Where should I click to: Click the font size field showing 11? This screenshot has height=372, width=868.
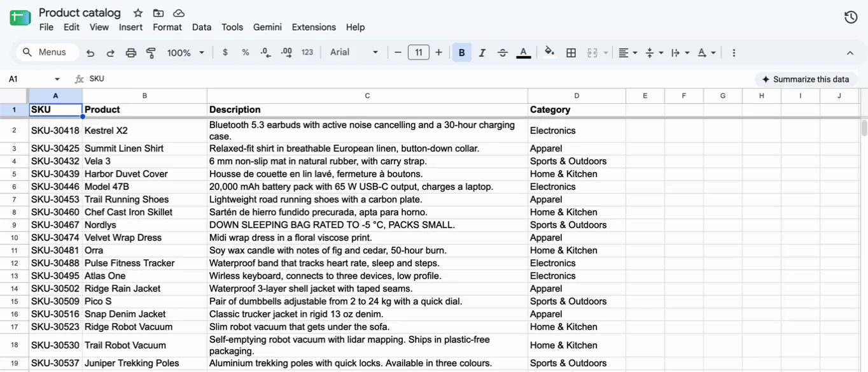pyautogui.click(x=418, y=53)
